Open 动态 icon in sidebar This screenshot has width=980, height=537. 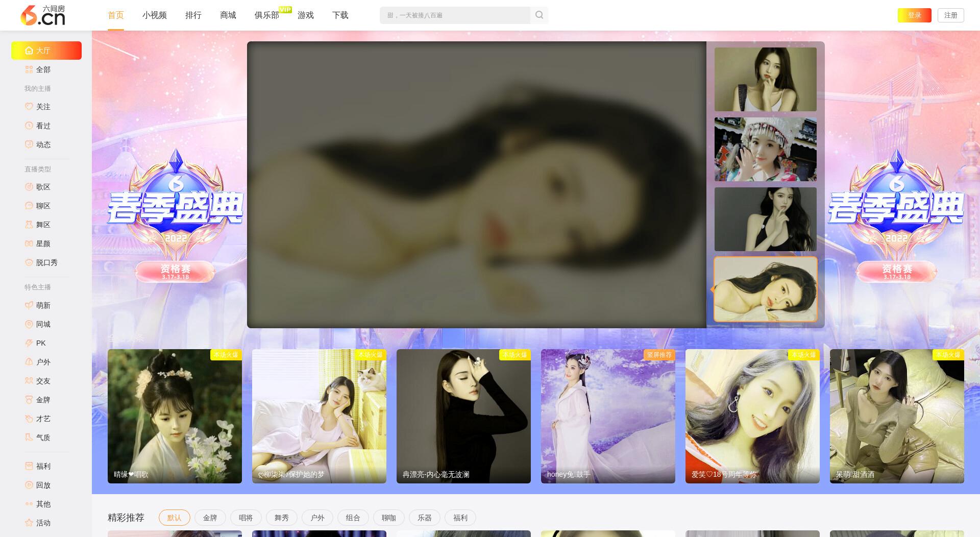(x=29, y=144)
